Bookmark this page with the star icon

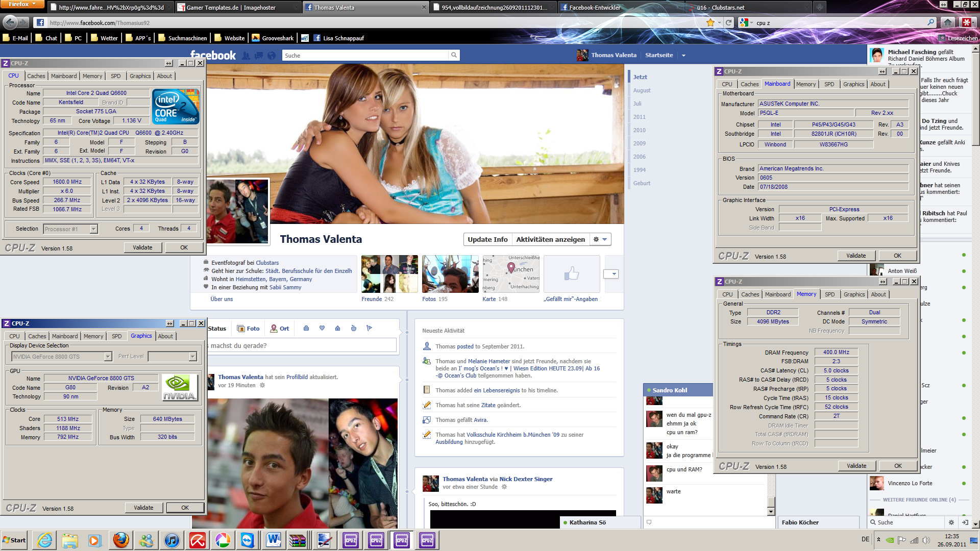point(710,22)
